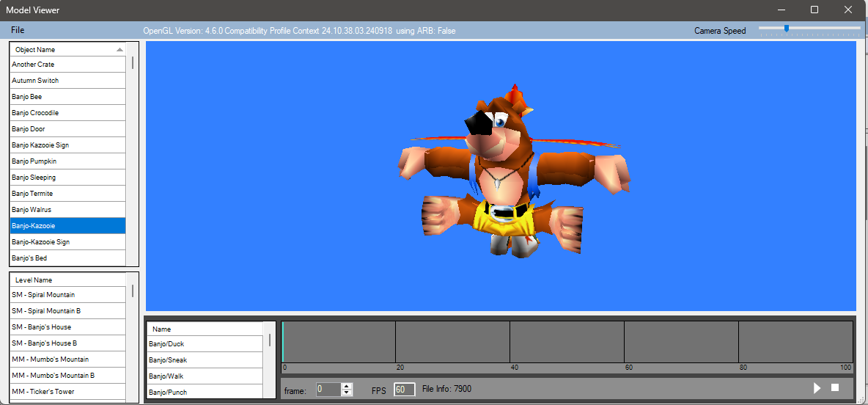Click the Level Name column header
The width and height of the screenshot is (868, 405).
[x=67, y=280]
